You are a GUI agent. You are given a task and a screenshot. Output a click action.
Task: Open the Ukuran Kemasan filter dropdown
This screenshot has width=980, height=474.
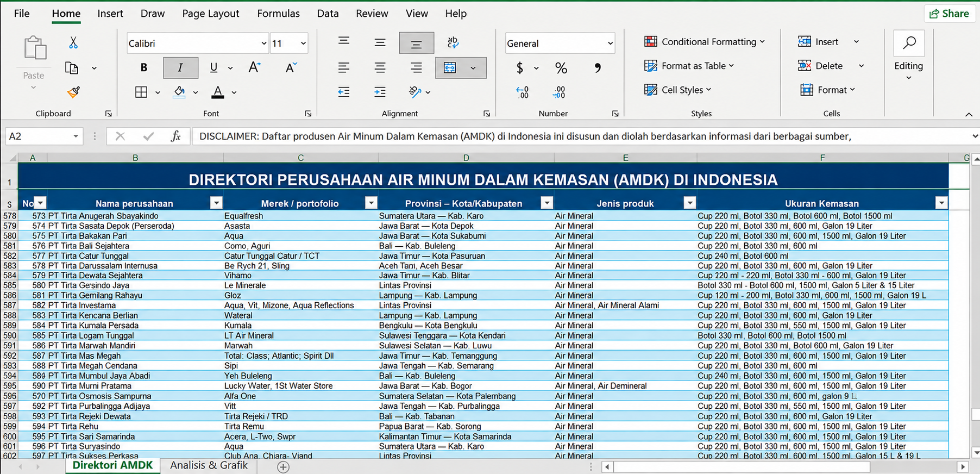point(941,203)
